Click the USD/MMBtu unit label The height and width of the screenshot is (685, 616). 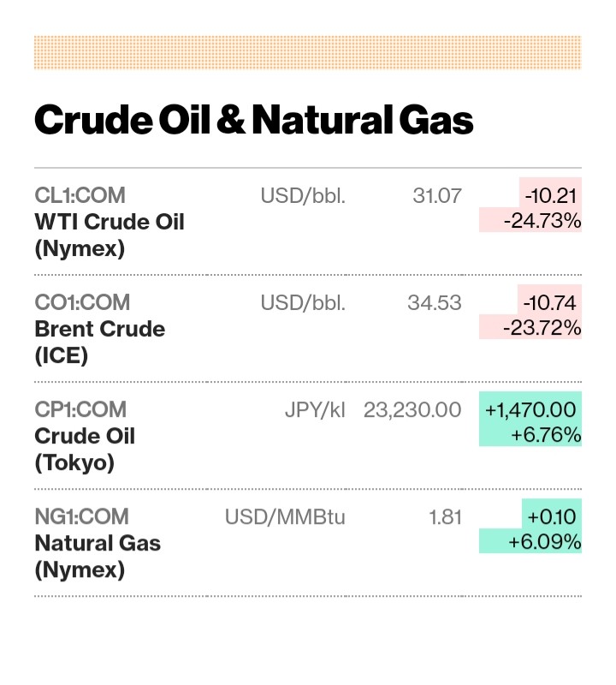(285, 516)
